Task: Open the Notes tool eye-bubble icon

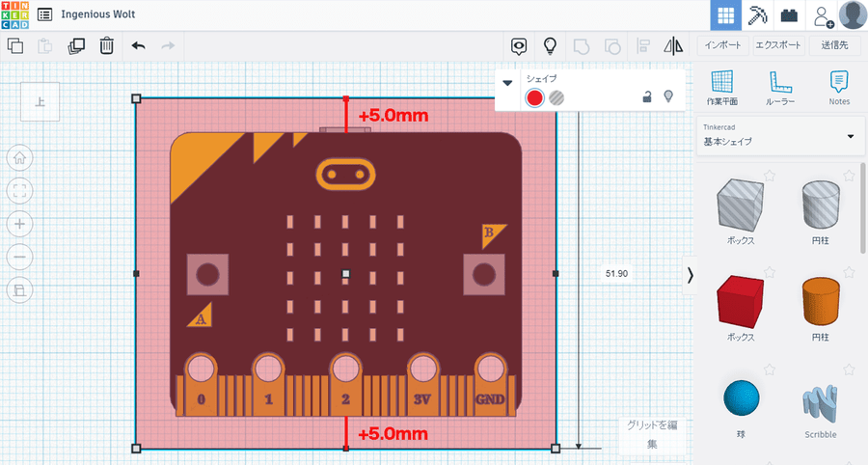Action: pyautogui.click(x=519, y=46)
